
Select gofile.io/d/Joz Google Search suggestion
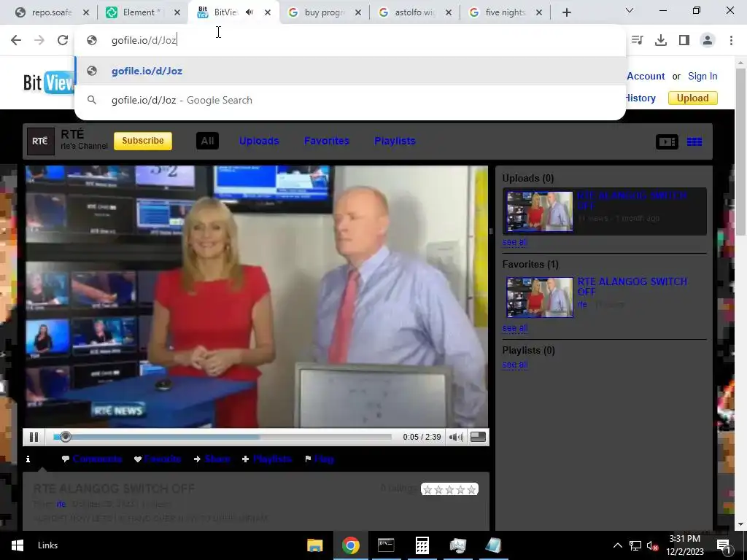[x=350, y=100]
